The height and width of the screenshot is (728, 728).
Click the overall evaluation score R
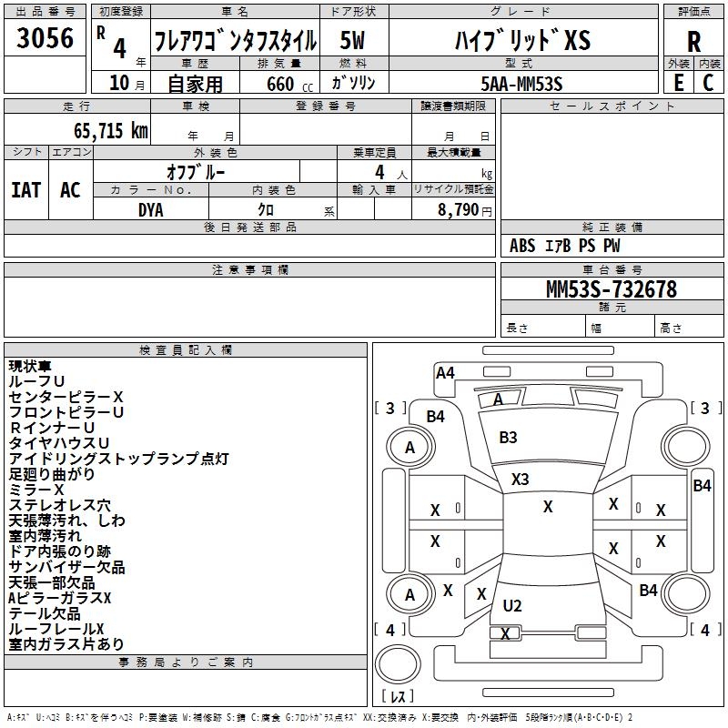(693, 42)
